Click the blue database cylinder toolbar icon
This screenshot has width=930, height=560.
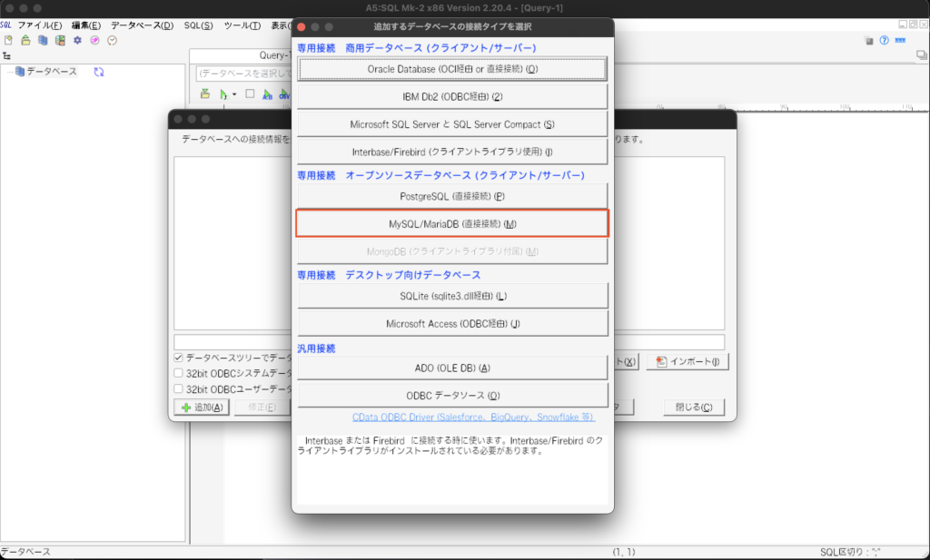(x=43, y=41)
